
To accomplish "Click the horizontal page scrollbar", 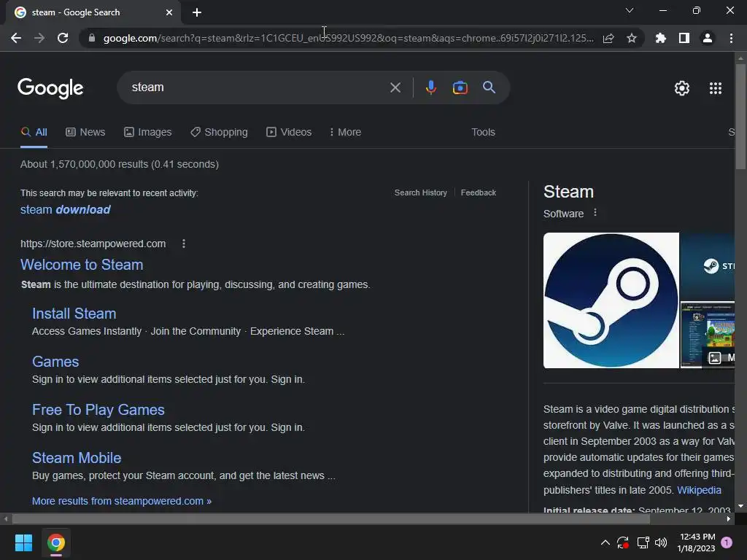I will pyautogui.click(x=331, y=519).
